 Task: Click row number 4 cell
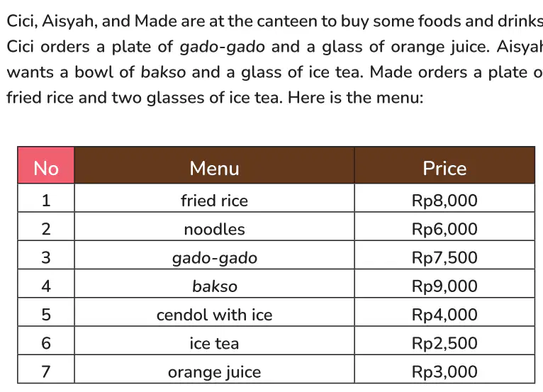click(45, 284)
